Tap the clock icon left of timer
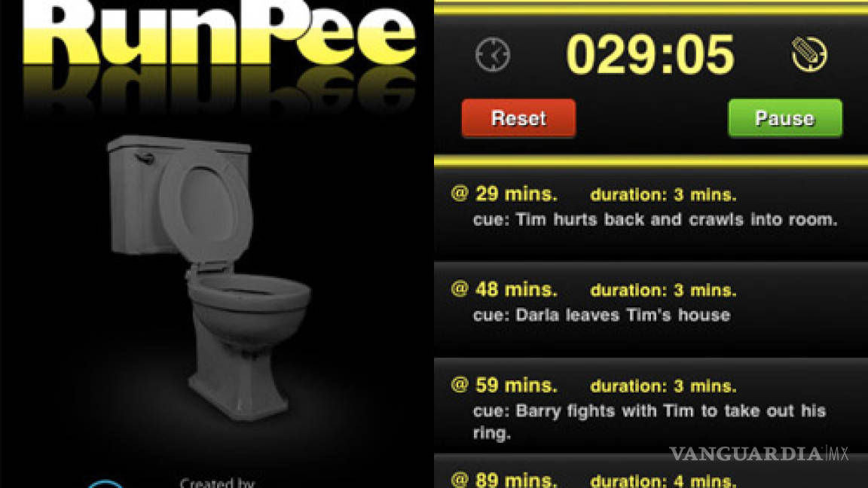 pos(493,55)
